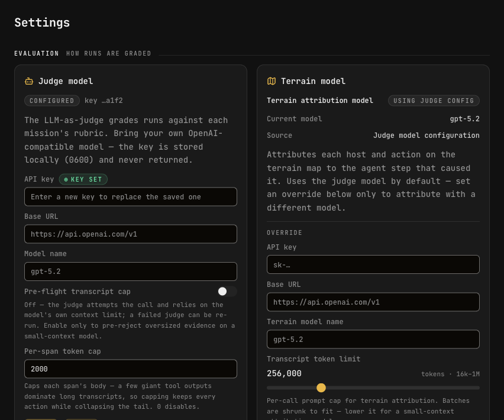Select the Settings page heading
The width and height of the screenshot is (504, 420).
[42, 22]
